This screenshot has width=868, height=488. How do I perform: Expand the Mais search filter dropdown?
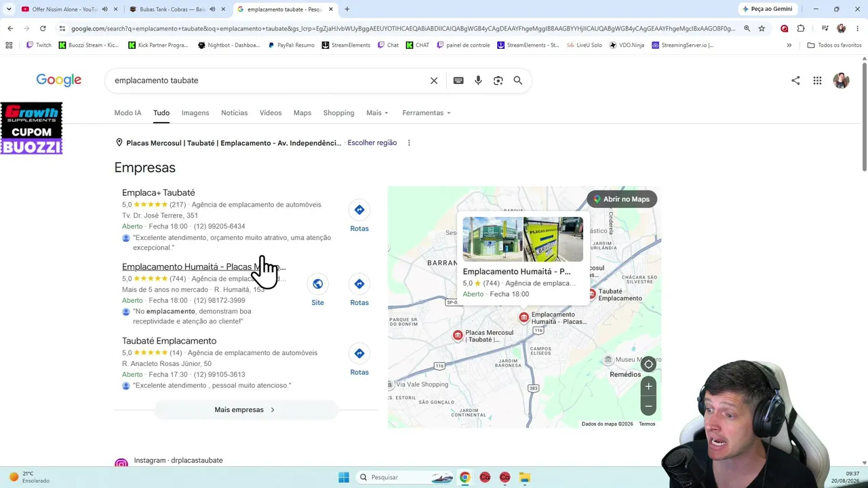tap(377, 113)
